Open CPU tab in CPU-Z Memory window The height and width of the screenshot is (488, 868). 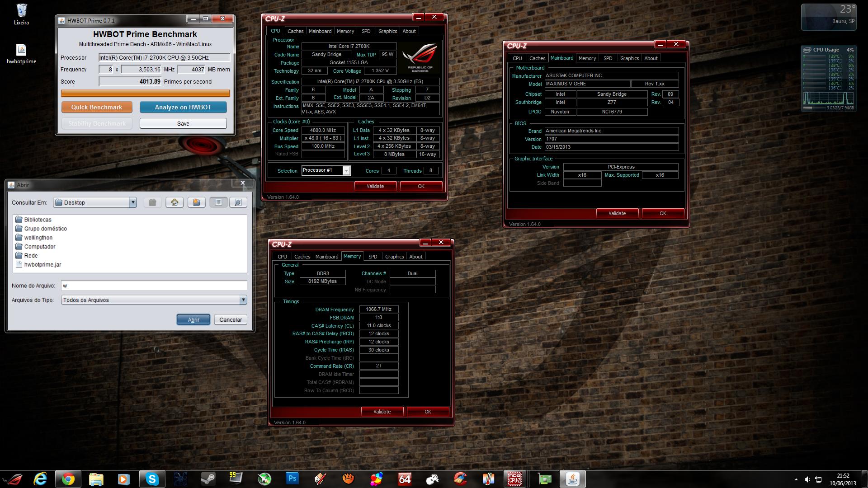click(282, 257)
